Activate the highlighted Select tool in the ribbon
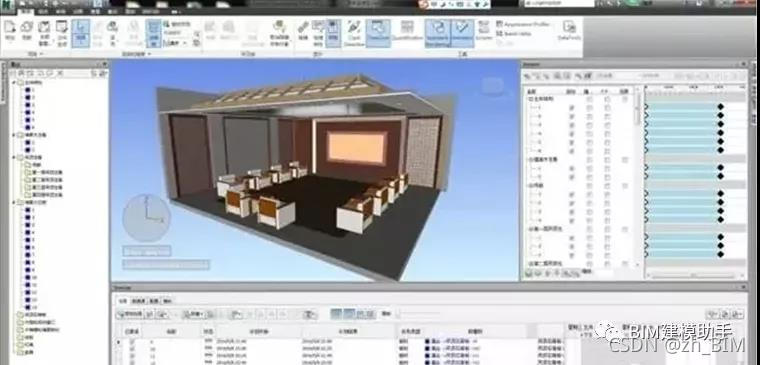Screen dimensions: 760x365 80,33
